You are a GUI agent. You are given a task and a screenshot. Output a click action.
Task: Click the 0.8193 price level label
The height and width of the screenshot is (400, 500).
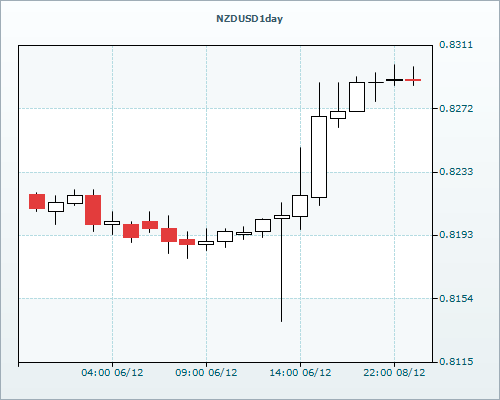coord(456,235)
